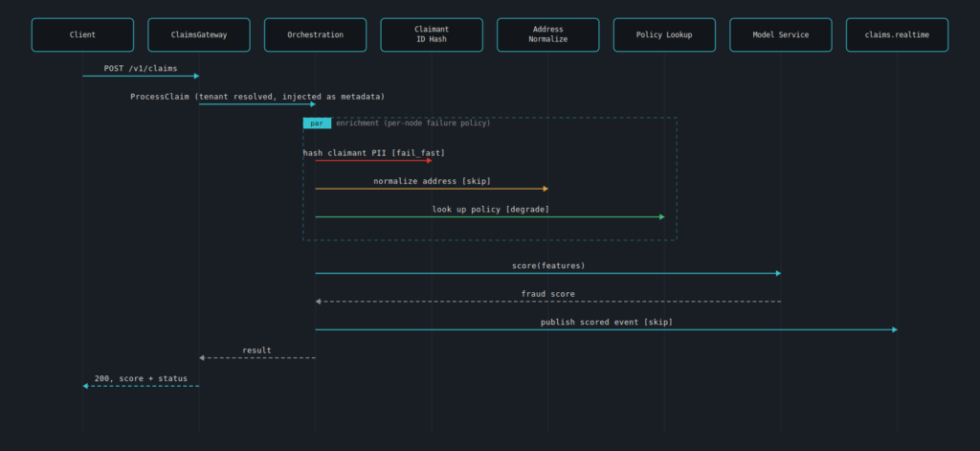This screenshot has height=451, width=980.
Task: Select the Model Service participant box
Action: point(781,35)
